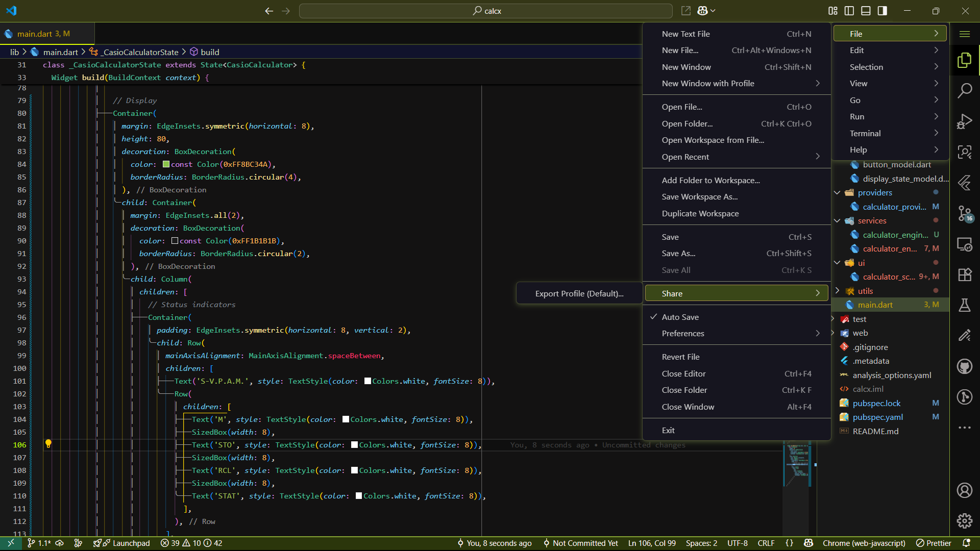Click the Explorer files icon
This screenshot has height=551, width=980.
point(964,60)
